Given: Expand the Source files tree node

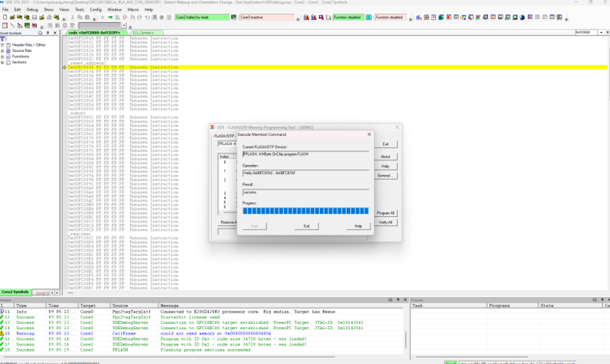Looking at the screenshot, I should (3, 51).
